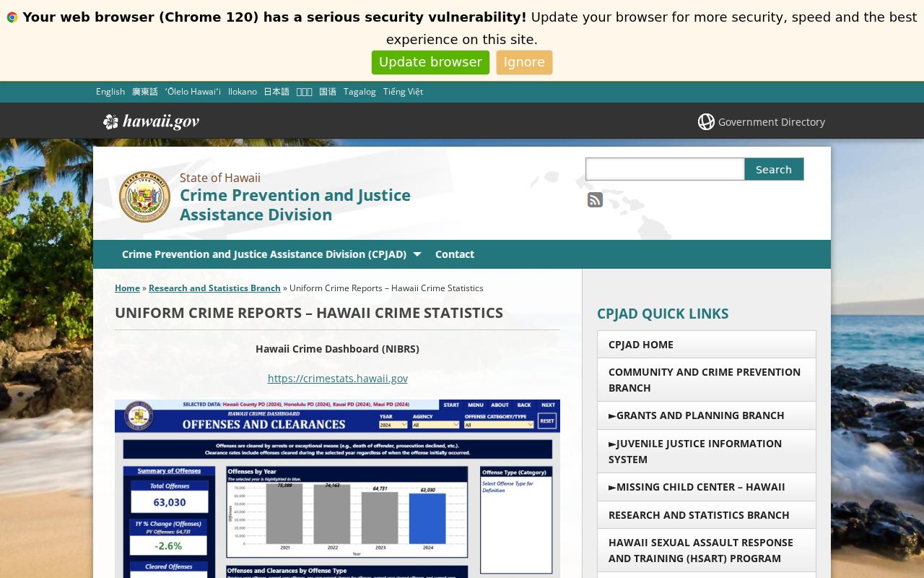Open Community and Crime Prevention Branch link
The image size is (924, 578).
[707, 380]
